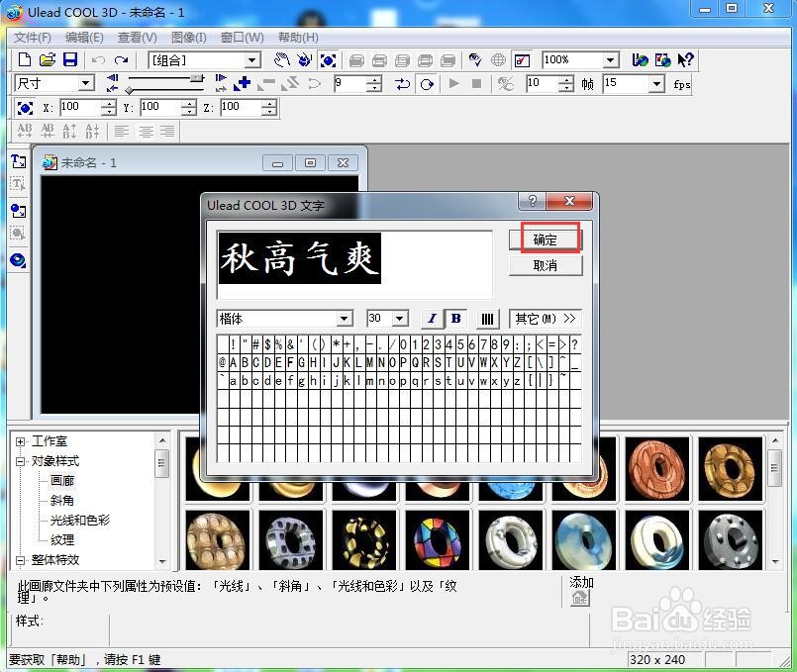797x672 pixels.
Task: Play the animation
Action: pyautogui.click(x=453, y=83)
